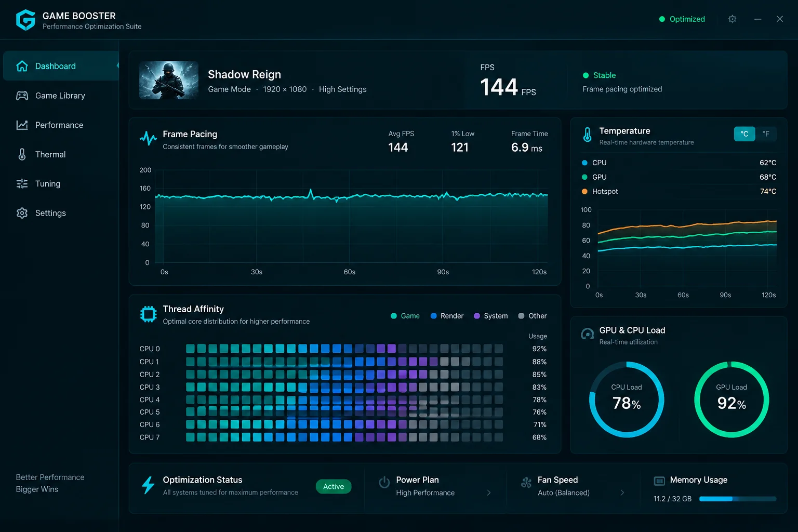Click the Active optimization status button

pos(334,487)
